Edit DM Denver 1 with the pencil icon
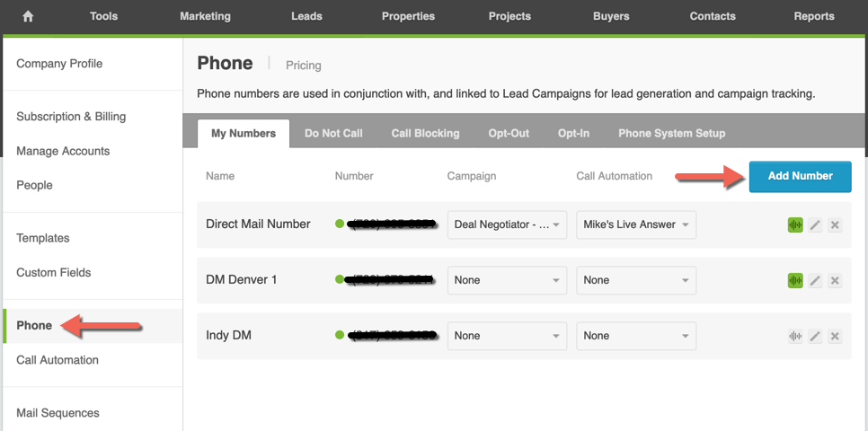The width and height of the screenshot is (868, 431). pos(815,280)
